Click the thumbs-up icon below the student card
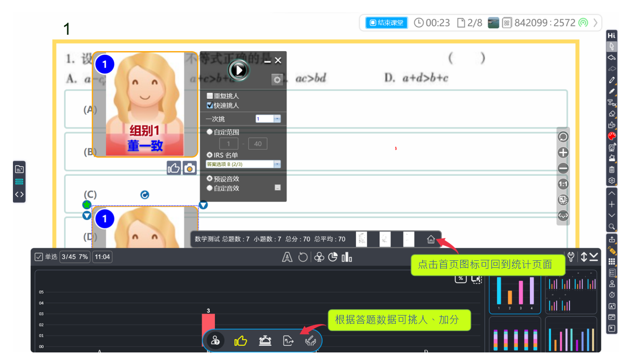 click(x=174, y=168)
